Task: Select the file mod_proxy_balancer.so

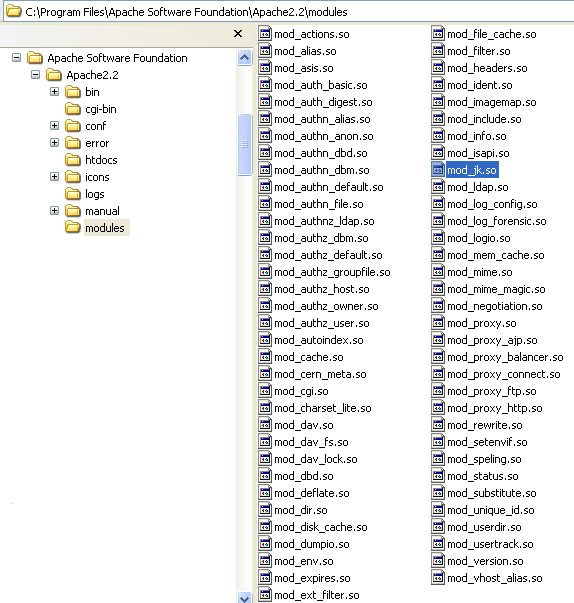Action: (505, 357)
